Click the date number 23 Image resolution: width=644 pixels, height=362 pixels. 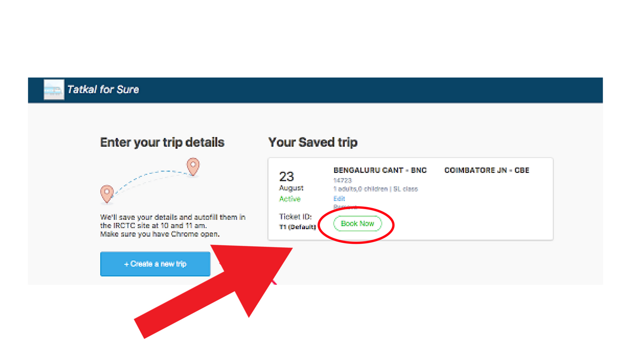286,176
